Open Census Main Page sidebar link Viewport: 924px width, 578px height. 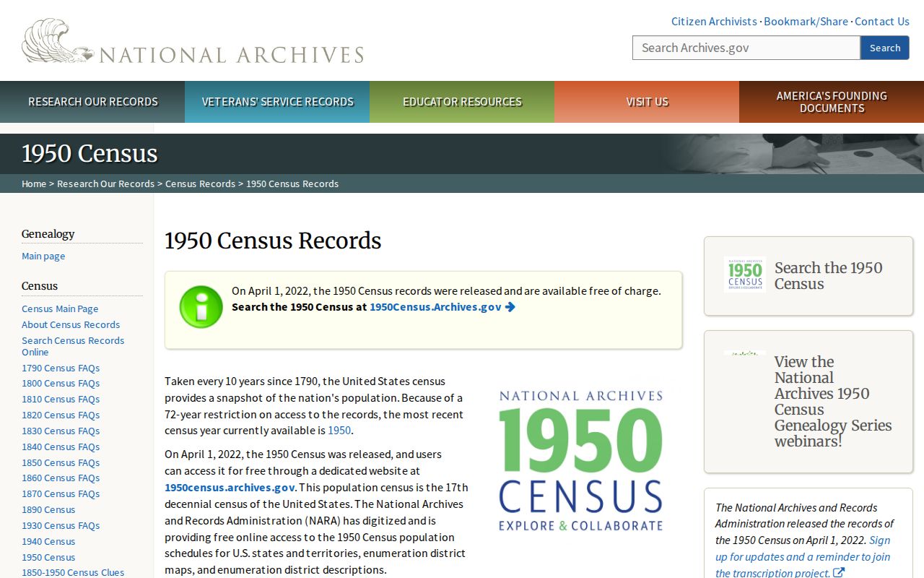point(60,309)
